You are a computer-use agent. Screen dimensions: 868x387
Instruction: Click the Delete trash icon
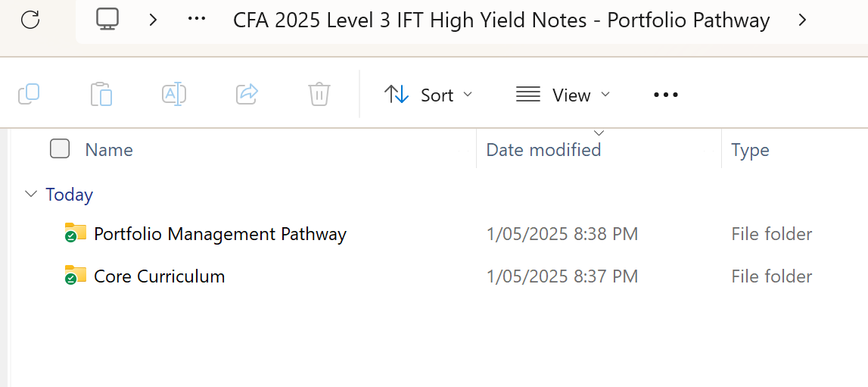click(x=319, y=95)
